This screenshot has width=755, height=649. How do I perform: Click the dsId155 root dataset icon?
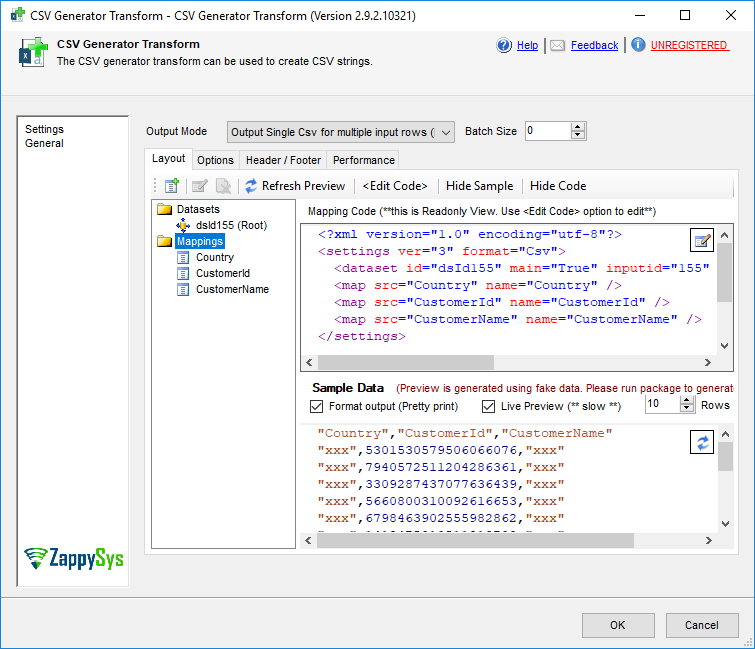tap(183, 225)
